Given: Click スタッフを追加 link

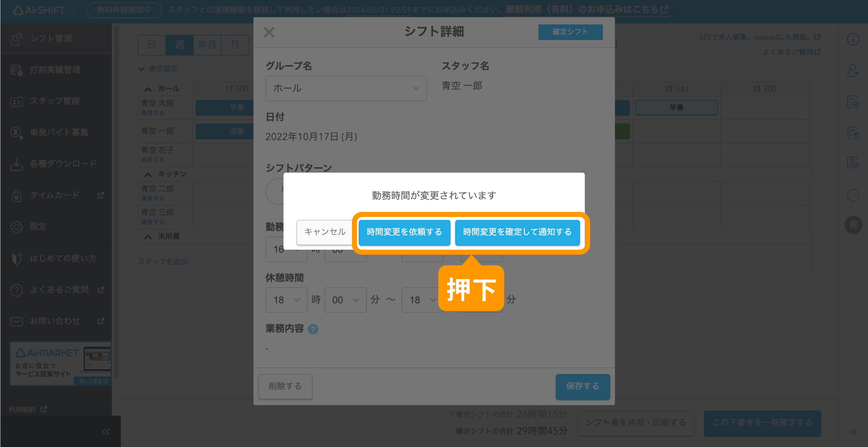Looking at the screenshot, I should tap(163, 262).
